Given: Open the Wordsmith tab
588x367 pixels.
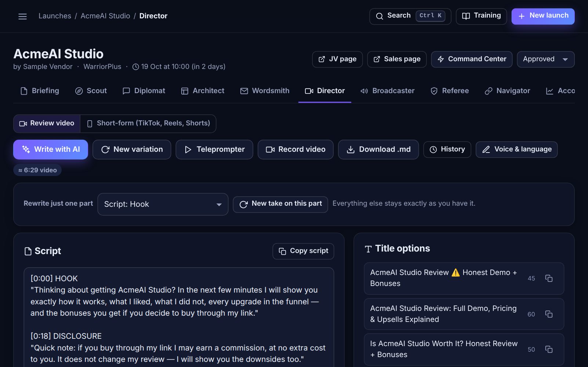Looking at the screenshot, I should (265, 91).
